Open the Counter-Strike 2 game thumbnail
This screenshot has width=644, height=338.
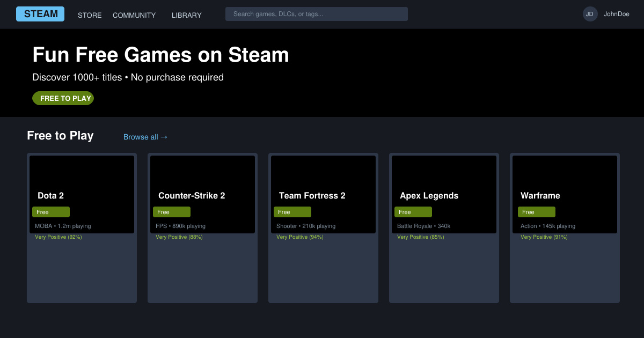click(202, 194)
